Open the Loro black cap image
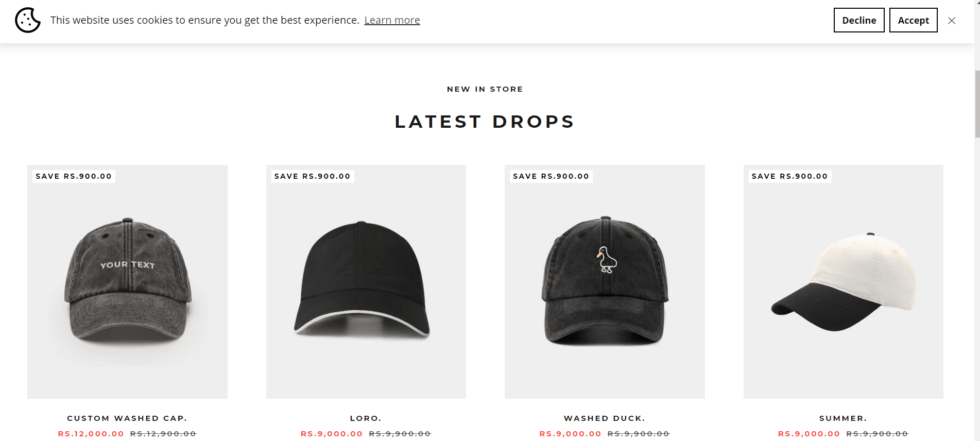Screen dimensions: 980x441 coord(366,281)
